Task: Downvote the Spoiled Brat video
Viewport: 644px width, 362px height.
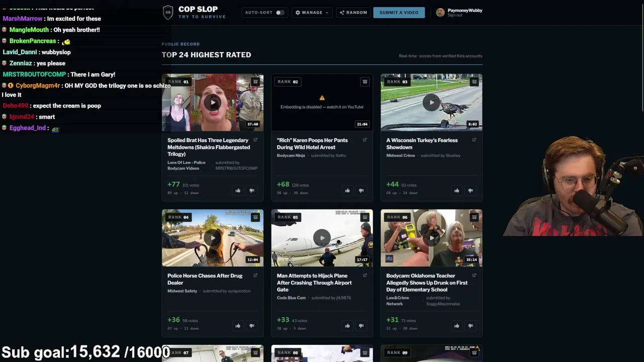Action: 252,191
